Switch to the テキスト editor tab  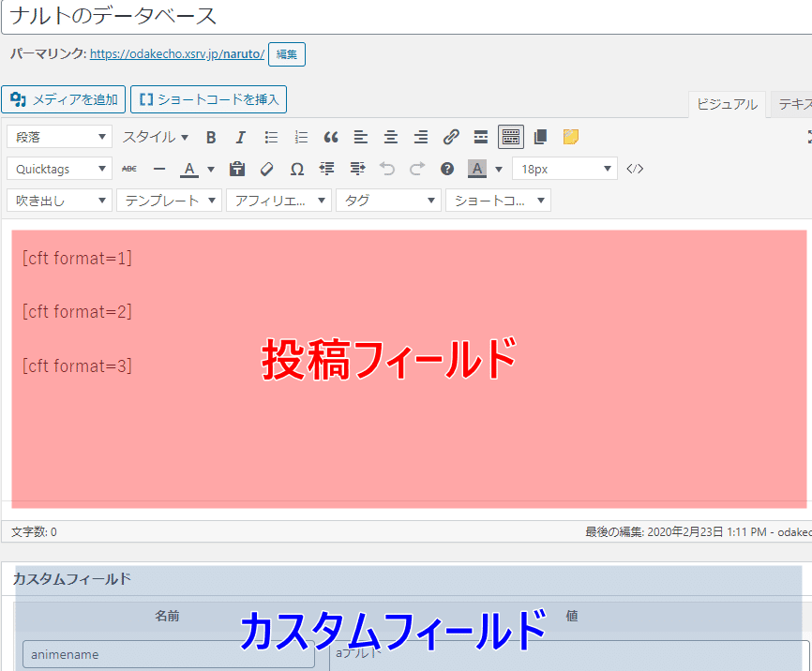[x=795, y=104]
